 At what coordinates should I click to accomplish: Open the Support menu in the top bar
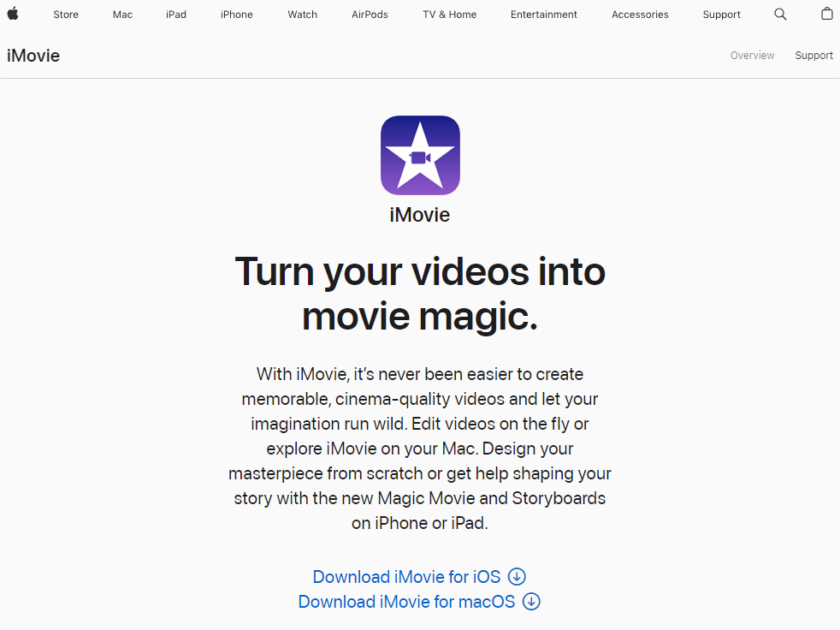[x=722, y=15]
